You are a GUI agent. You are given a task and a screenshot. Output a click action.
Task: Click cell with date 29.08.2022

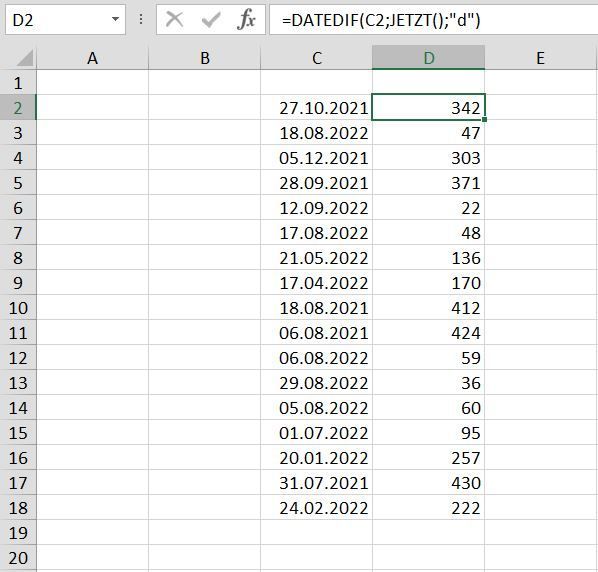pos(317,382)
